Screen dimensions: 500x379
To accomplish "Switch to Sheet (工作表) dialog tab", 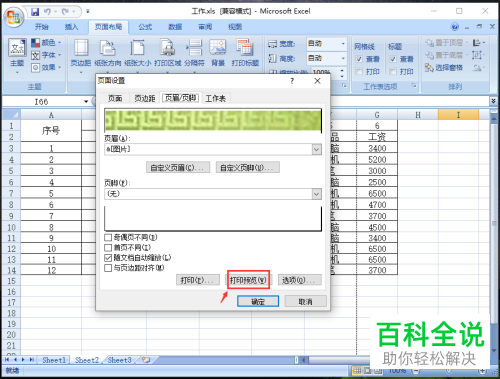I will (x=216, y=98).
